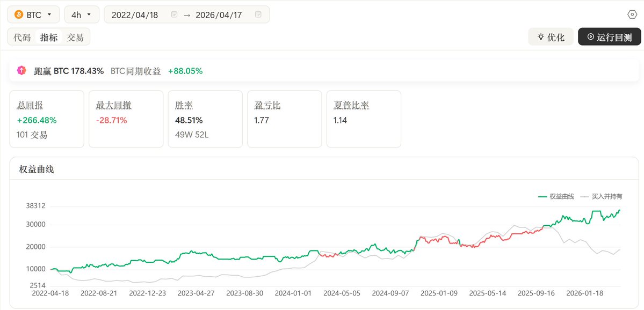Open the calendar icon beside the end date
Screen dimensions: 644x310
[257, 14]
